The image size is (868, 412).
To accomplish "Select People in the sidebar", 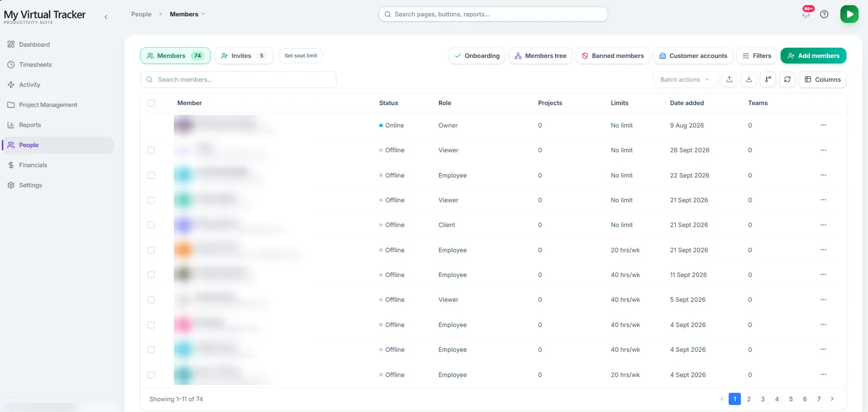I will 58,145.
